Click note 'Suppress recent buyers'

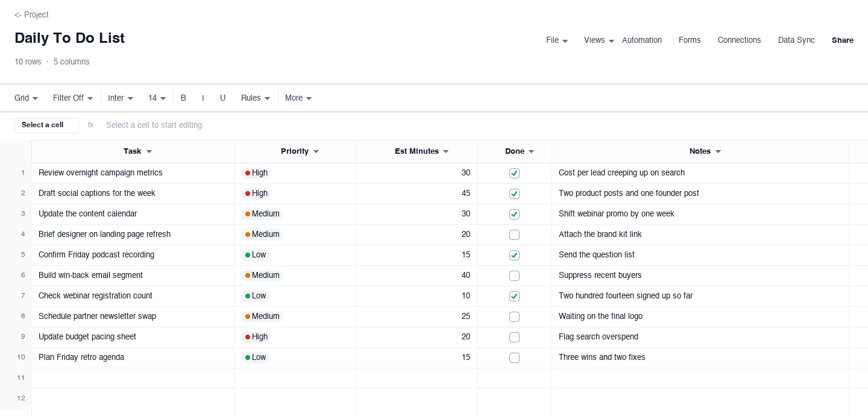coord(700,276)
